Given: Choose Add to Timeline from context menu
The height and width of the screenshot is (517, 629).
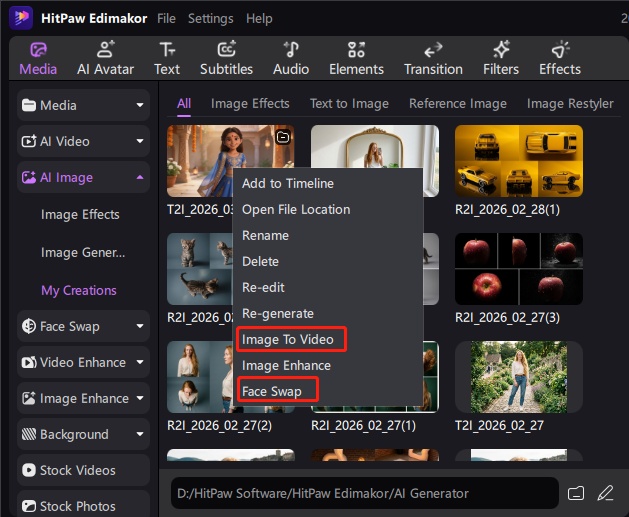Looking at the screenshot, I should click(328, 183).
